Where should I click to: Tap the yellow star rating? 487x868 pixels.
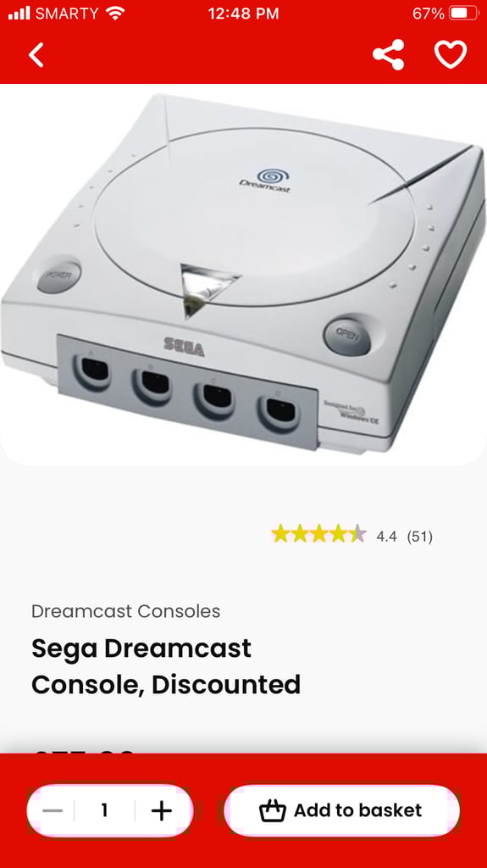[318, 534]
